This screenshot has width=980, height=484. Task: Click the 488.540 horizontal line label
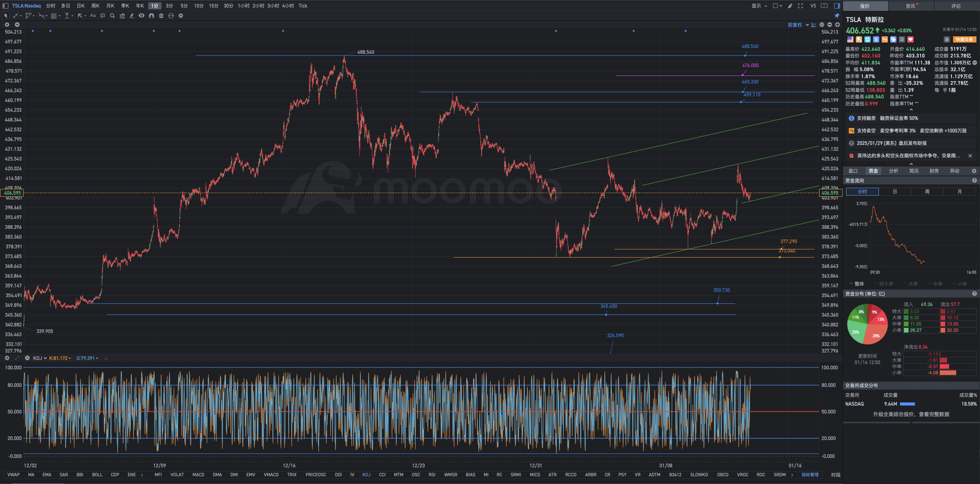pyautogui.click(x=750, y=46)
